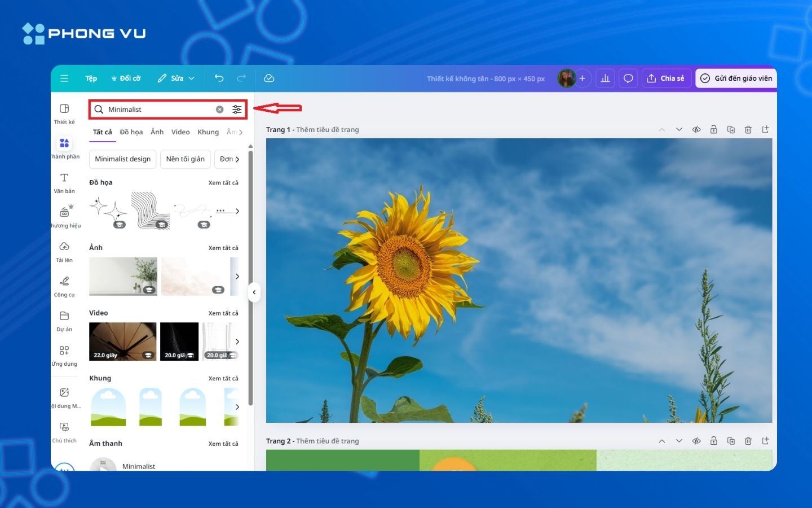The image size is (812, 508).
Task: Duplicate page 1 using copy icon
Action: (731, 130)
